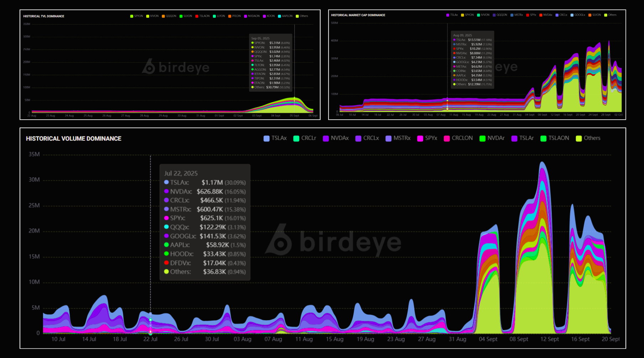Click SPYx $625.1K tooltip row
Image resolution: width=644 pixels, height=358 pixels.
point(205,218)
